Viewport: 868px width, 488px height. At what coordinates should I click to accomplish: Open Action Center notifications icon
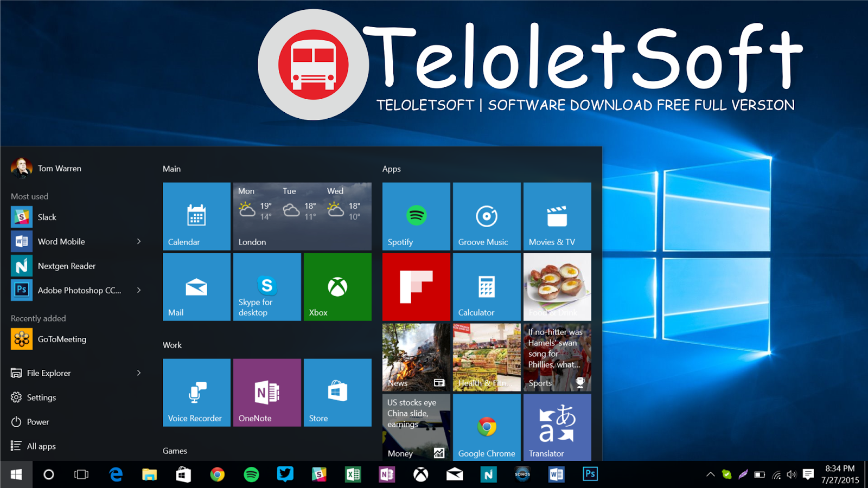coord(808,474)
